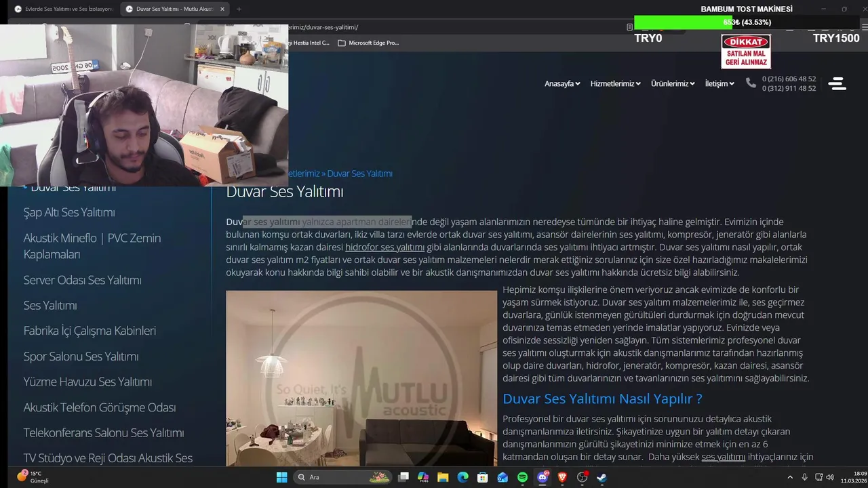Open Fabrika İçi Çalışma Kabinleri link

[x=90, y=331]
